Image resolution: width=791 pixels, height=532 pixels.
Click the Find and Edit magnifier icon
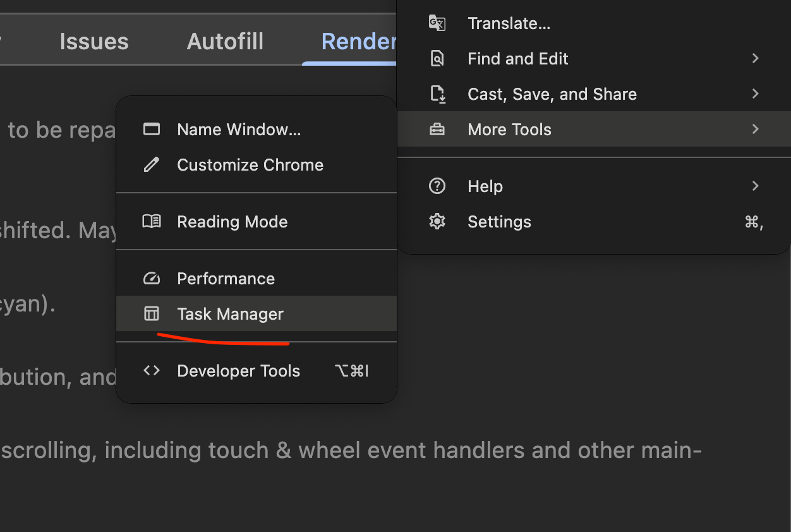coord(437,59)
